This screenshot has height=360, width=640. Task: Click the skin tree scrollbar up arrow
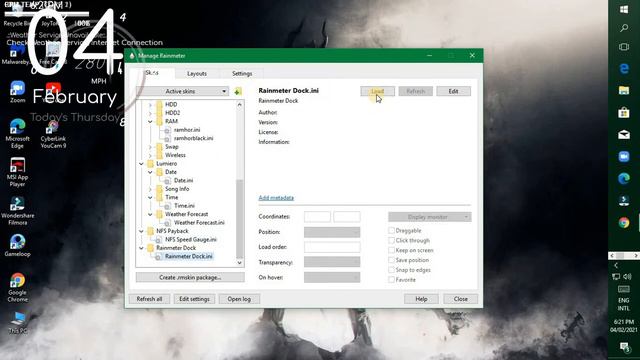point(240,104)
